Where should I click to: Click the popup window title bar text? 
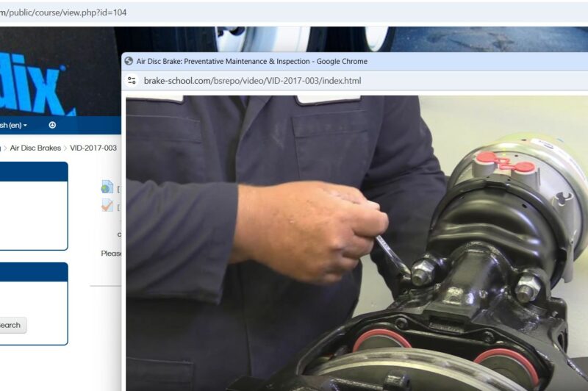click(251, 61)
